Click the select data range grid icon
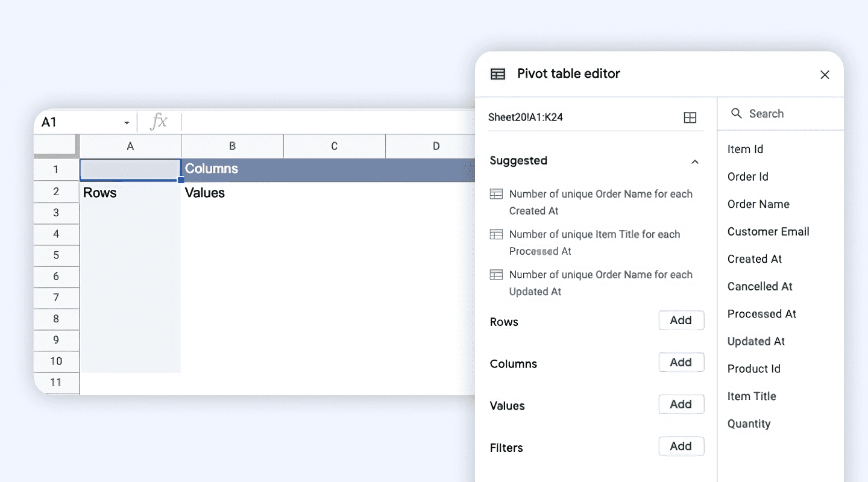The height and width of the screenshot is (482, 868). (690, 117)
